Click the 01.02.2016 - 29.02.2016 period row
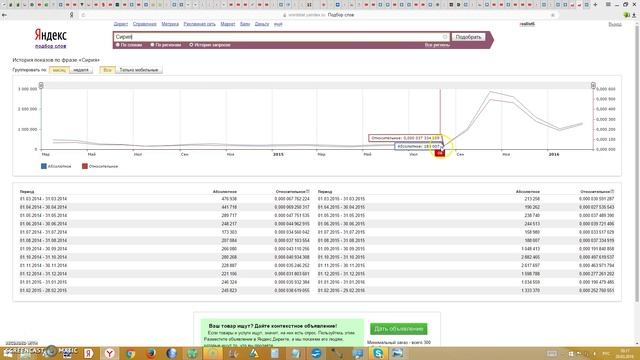Image resolution: width=640 pixels, height=360 pixels. pyautogui.click(x=466, y=291)
